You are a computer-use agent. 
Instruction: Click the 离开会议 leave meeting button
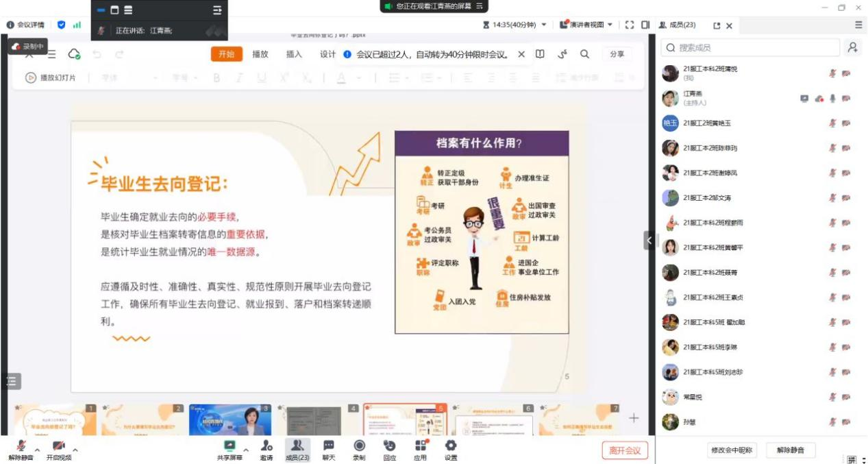click(625, 450)
